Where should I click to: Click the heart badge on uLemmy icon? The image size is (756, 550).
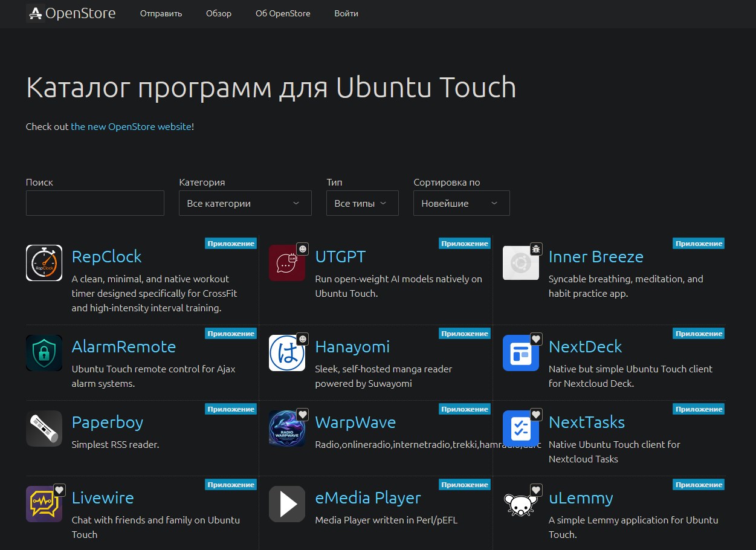tap(536, 490)
